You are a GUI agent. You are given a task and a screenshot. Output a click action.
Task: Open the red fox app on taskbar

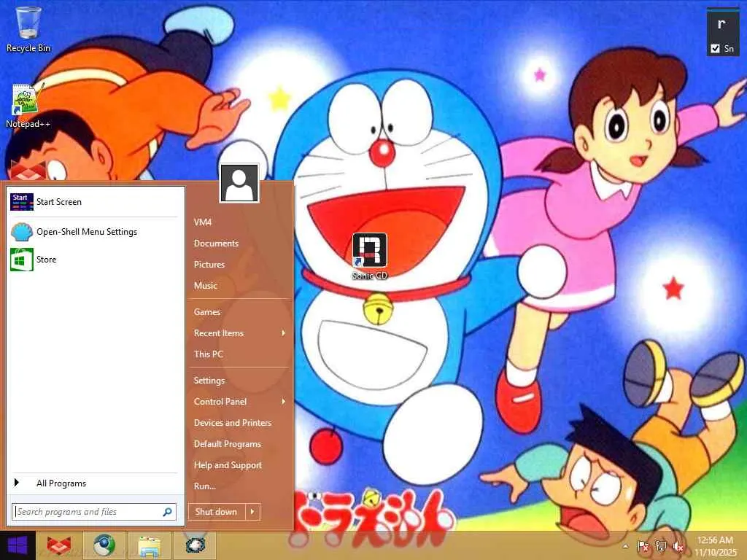point(58,545)
